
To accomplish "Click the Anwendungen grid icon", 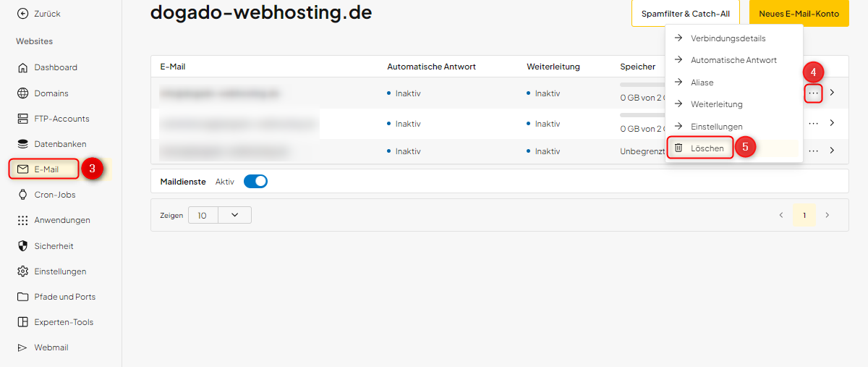I will pos(22,220).
